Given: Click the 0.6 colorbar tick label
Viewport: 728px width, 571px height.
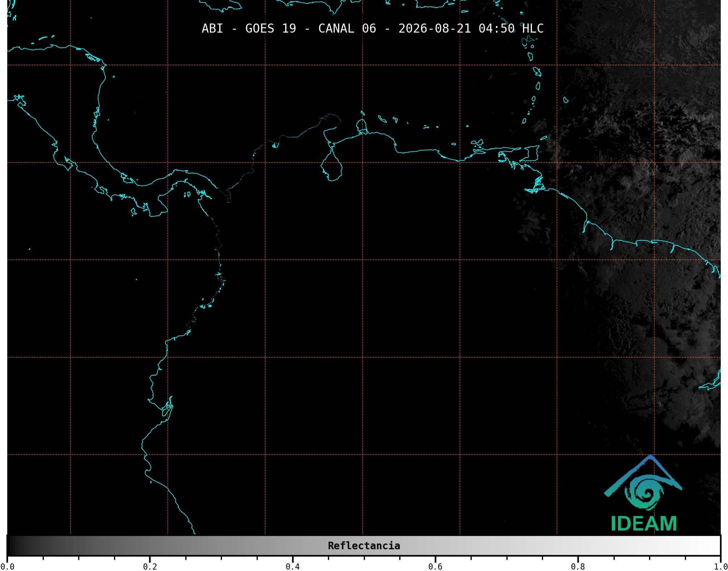Looking at the screenshot, I should pos(435,566).
